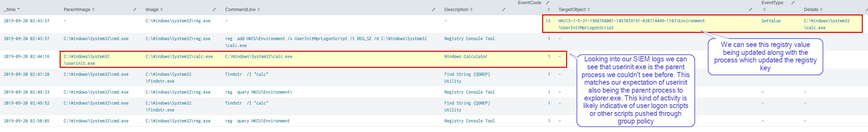Select 'reg query HKCU\Environment' in 02:50:05 row
The width and height of the screenshot is (868, 132).
point(257,121)
